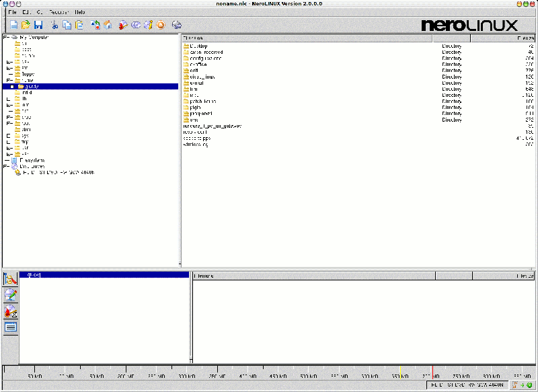Select the programmi directory row
The image size is (538, 392).
[358, 114]
